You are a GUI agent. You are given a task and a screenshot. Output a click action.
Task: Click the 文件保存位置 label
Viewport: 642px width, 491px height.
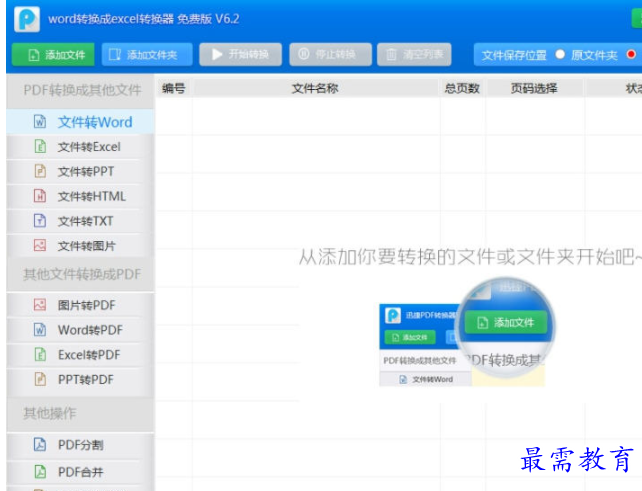pyautogui.click(x=514, y=55)
